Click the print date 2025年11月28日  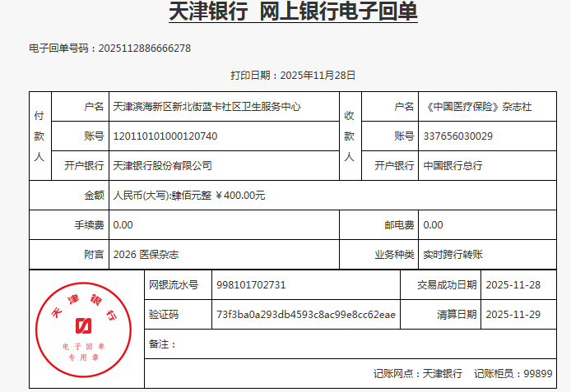pos(318,75)
